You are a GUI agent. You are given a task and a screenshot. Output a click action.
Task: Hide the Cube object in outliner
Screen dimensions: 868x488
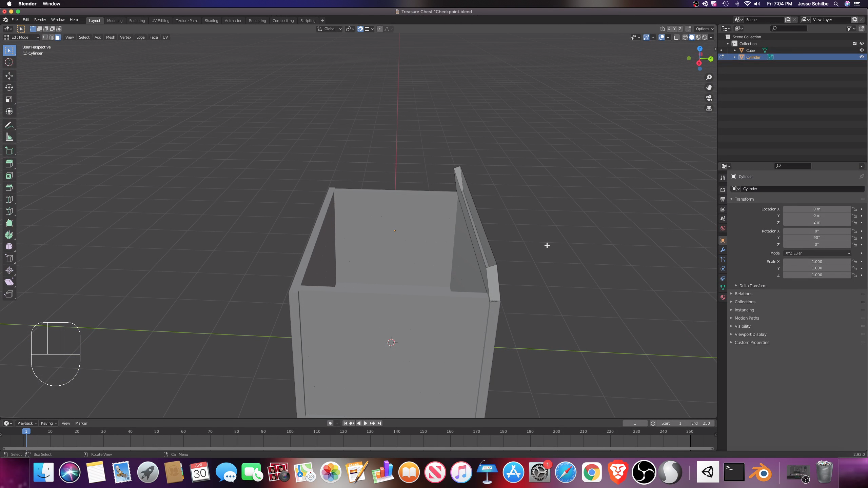[861, 50]
